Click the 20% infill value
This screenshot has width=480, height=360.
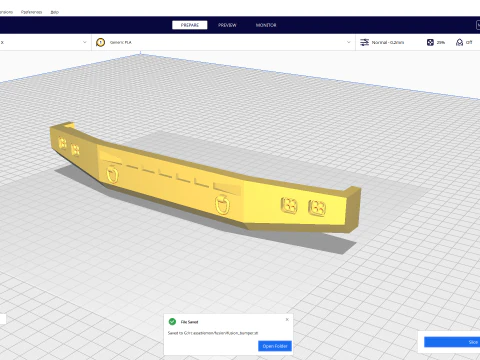coord(441,42)
